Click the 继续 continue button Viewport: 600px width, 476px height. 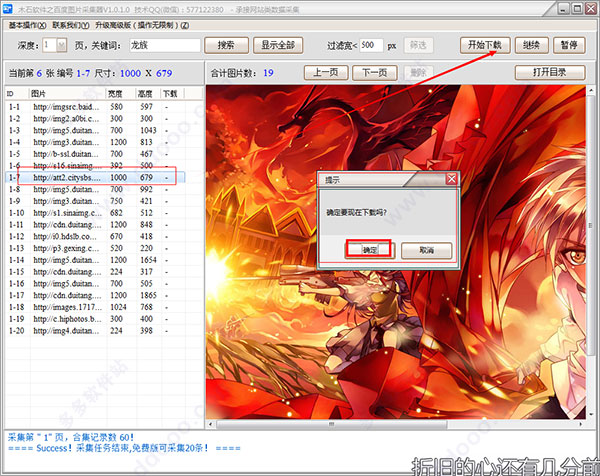pos(532,45)
